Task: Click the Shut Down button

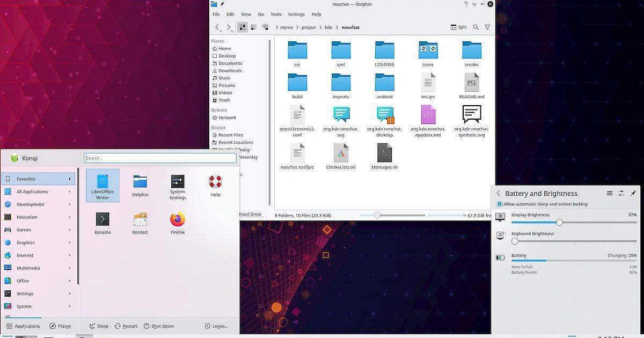Action: [158, 326]
